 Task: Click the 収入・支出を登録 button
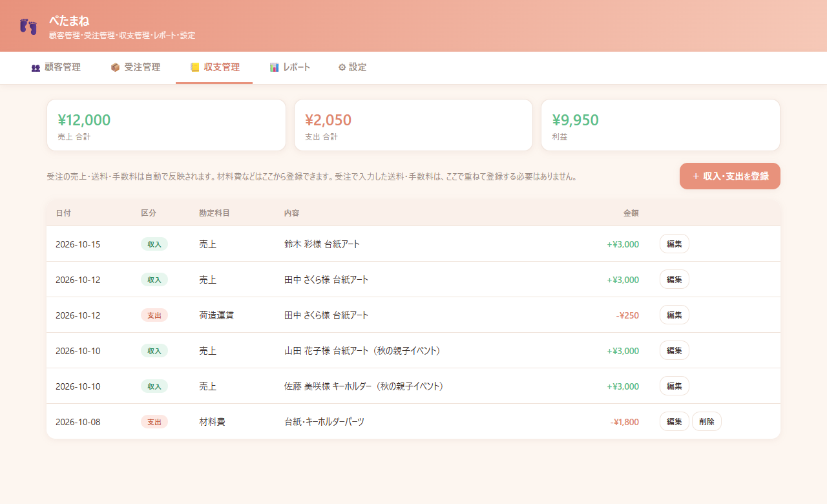[x=730, y=176]
